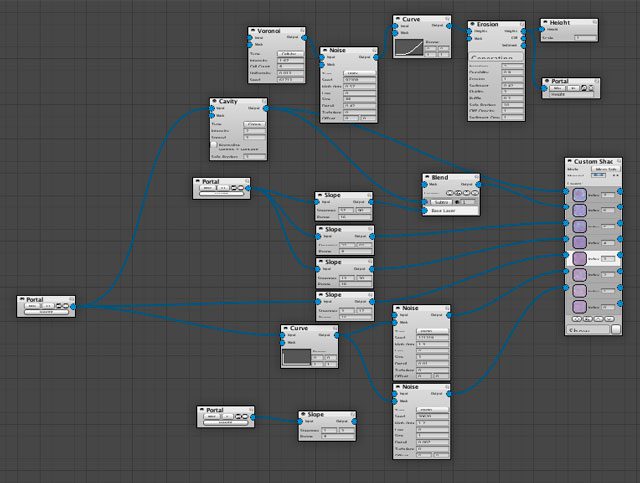Click first purple texture swatch in Custom Shader
Viewport: 640px width, 483px height.
pos(579,195)
